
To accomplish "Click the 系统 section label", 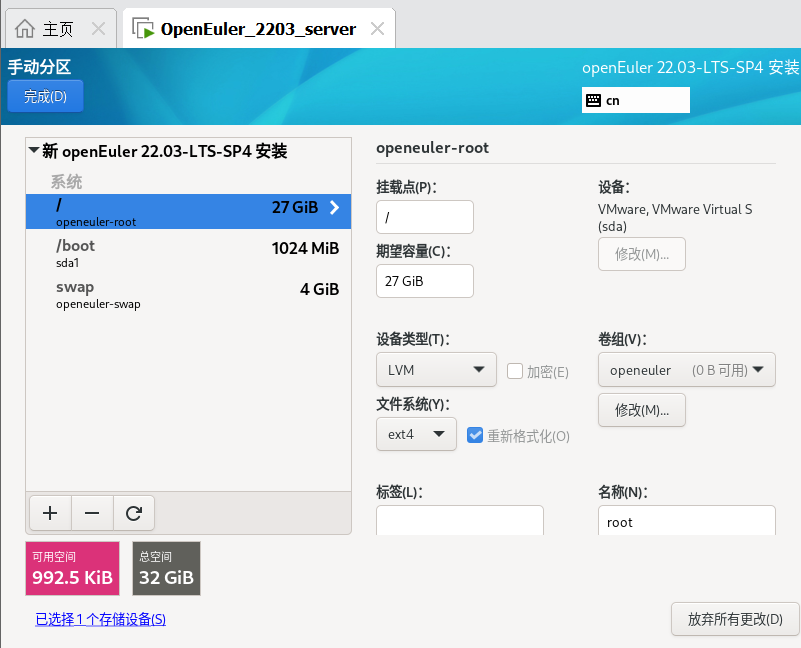I will (x=66, y=182).
